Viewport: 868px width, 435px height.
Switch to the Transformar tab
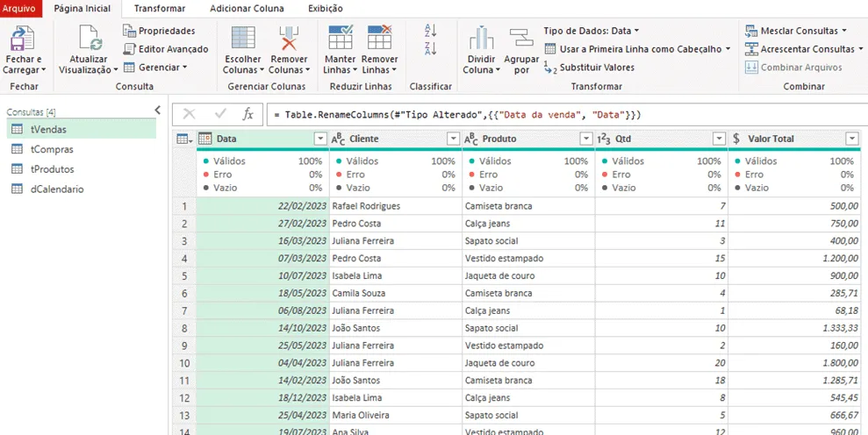click(160, 8)
